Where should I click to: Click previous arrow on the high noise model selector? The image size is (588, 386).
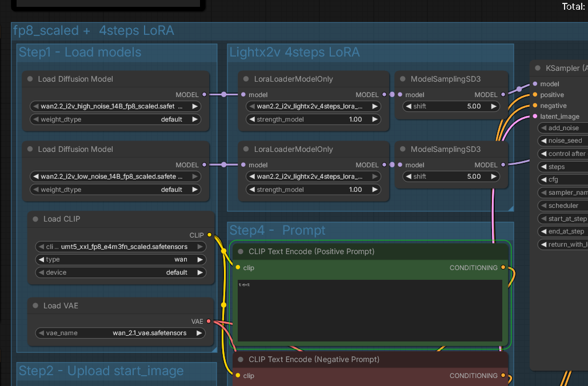coord(35,106)
